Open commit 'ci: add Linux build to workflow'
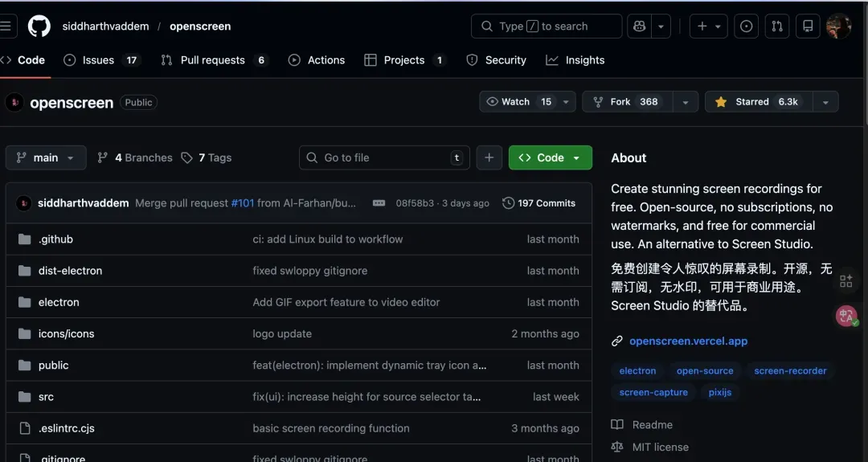Screen dimensions: 868x462 tap(328, 239)
